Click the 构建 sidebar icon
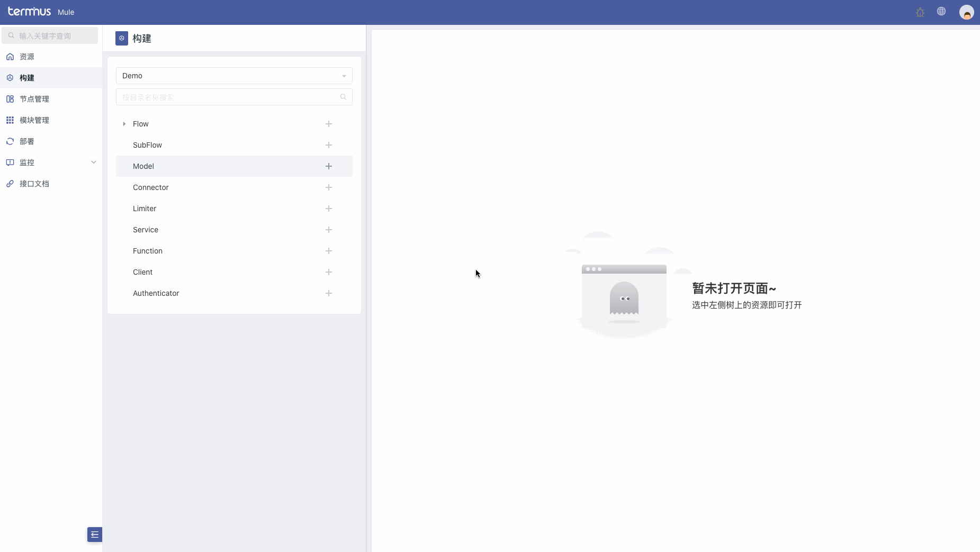The width and height of the screenshot is (980, 552). [10, 78]
